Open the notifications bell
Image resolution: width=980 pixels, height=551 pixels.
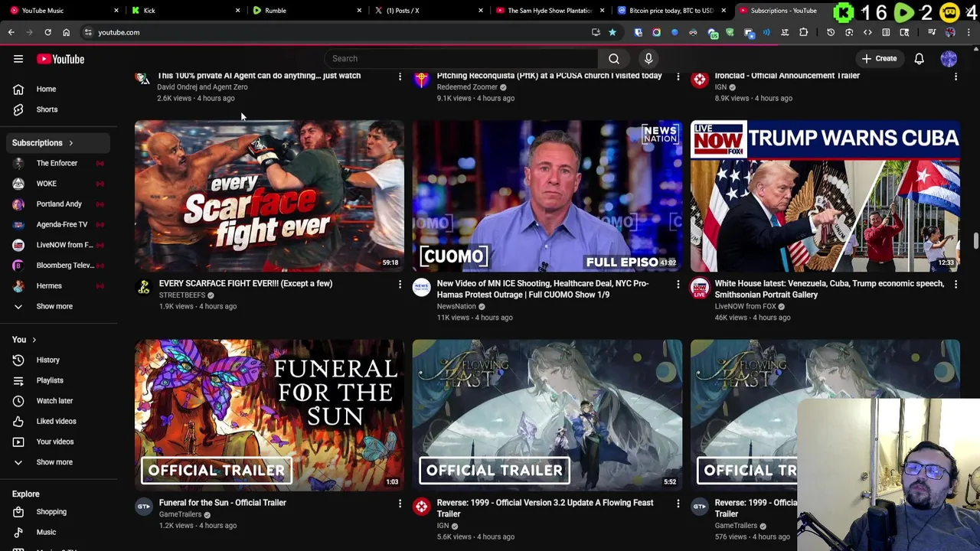[920, 58]
